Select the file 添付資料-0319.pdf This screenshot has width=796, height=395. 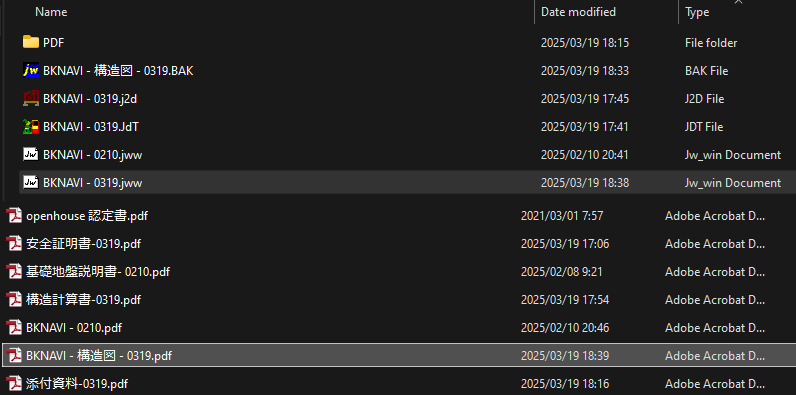(77, 383)
